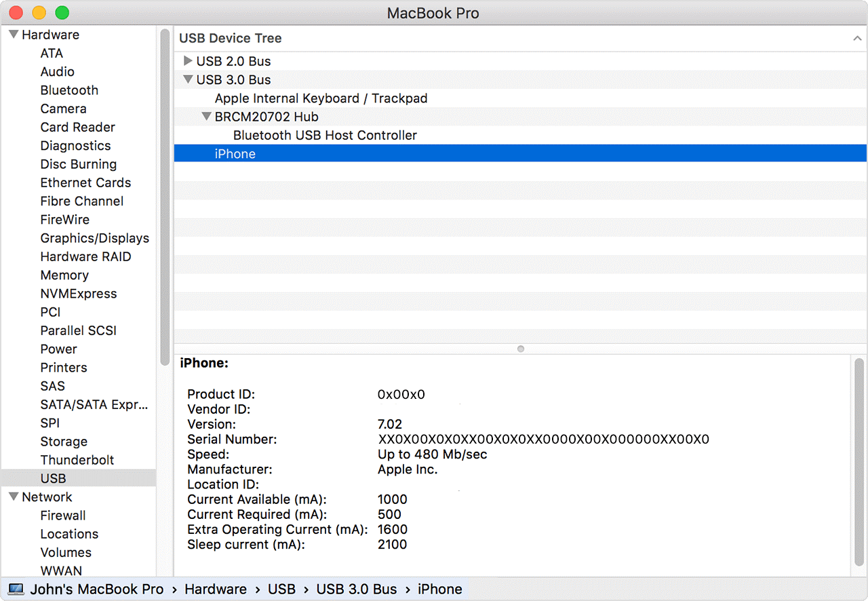868x601 pixels.
Task: Select Bluetooth USB Host Controller row
Action: point(325,135)
